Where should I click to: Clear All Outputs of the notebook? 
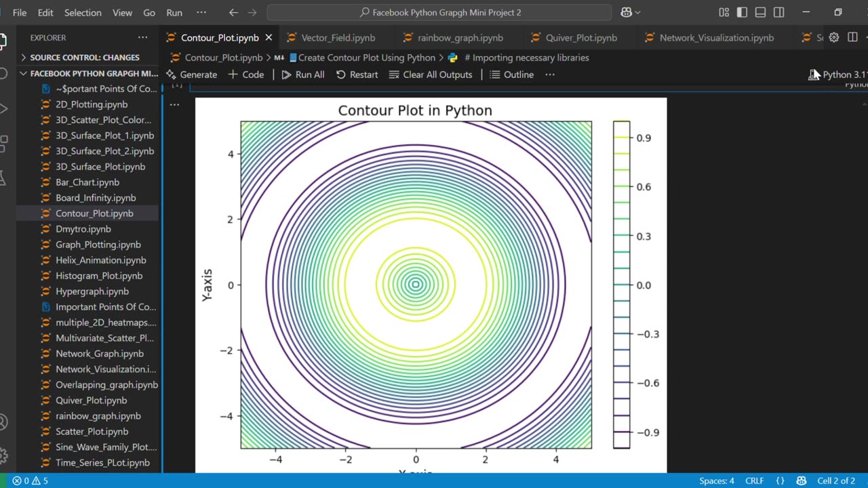pos(431,75)
